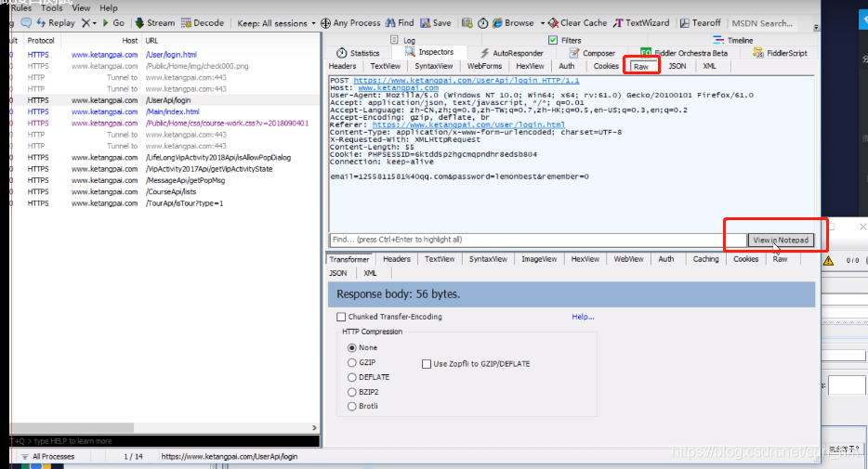This screenshot has width=868, height=469.
Task: Toggle the Stream mode button
Action: click(155, 22)
